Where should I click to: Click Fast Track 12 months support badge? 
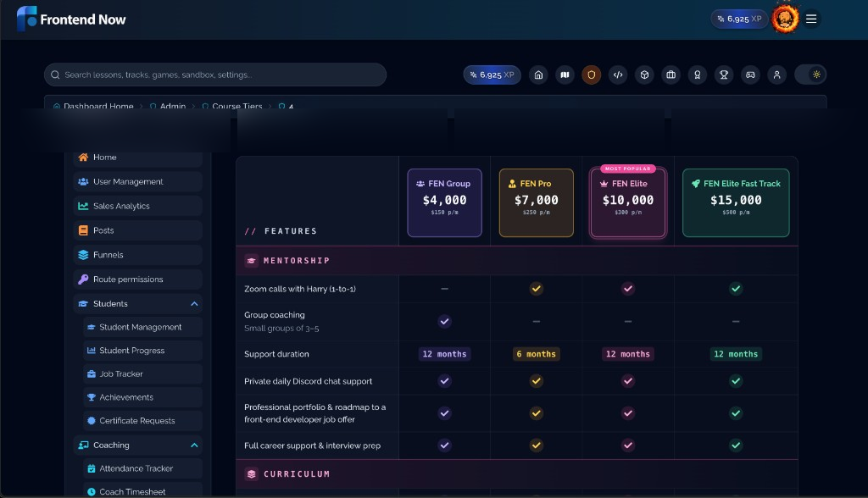pos(736,354)
